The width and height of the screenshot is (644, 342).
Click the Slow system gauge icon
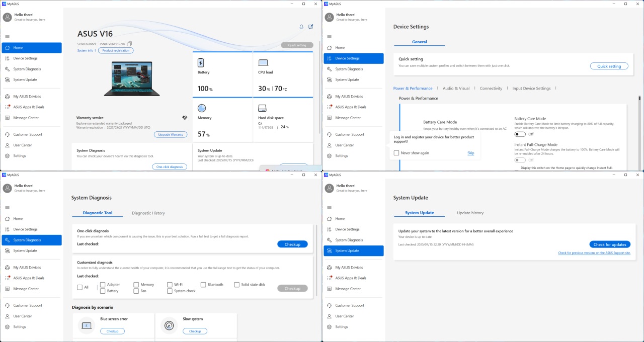[169, 326]
